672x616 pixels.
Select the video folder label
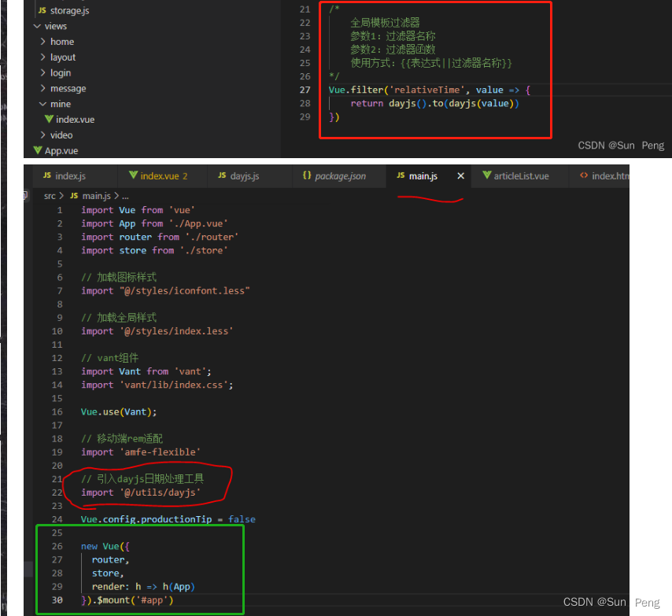pos(61,135)
